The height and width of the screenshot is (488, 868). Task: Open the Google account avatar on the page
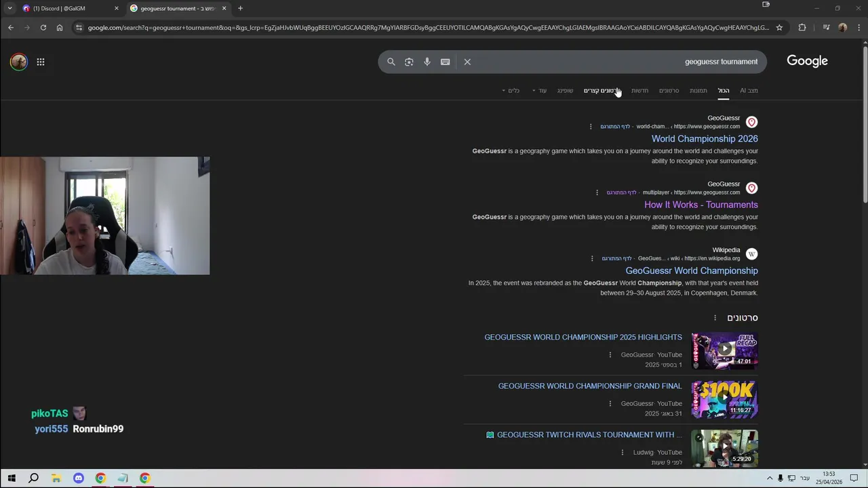(19, 62)
